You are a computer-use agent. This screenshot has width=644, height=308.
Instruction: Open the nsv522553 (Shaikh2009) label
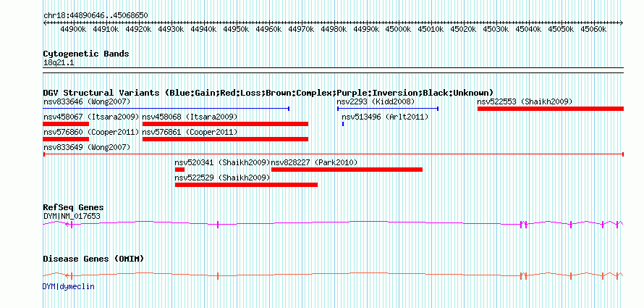[x=525, y=101]
